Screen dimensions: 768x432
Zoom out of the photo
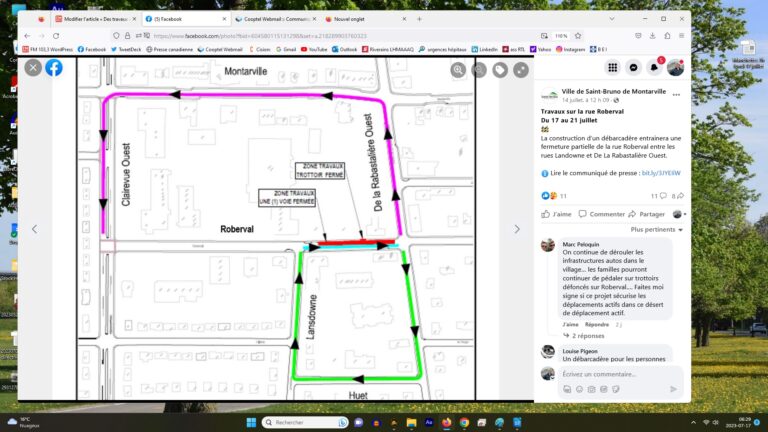479,70
